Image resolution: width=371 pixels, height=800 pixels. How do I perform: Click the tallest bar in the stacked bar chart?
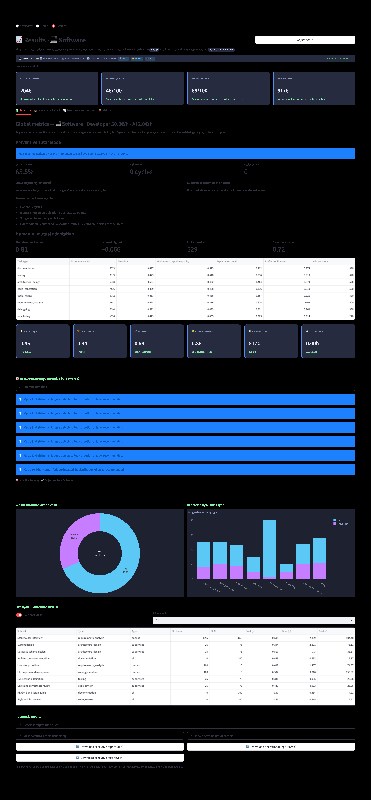(269, 549)
